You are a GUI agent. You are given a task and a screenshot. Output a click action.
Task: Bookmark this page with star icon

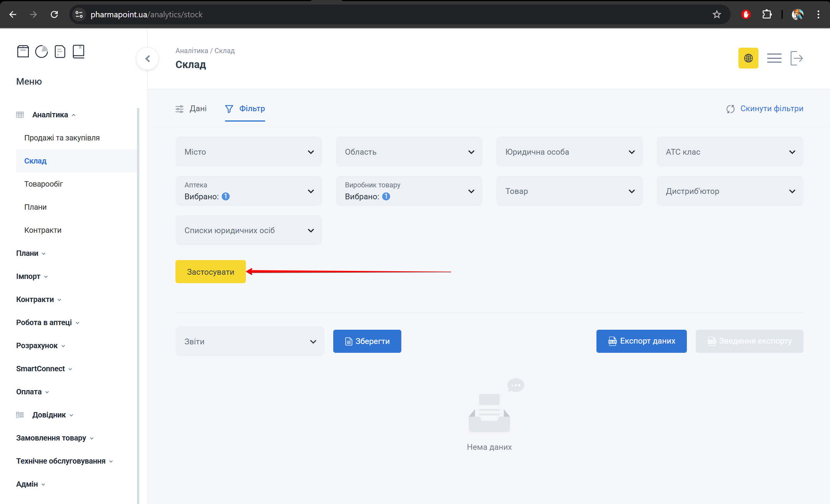click(716, 15)
